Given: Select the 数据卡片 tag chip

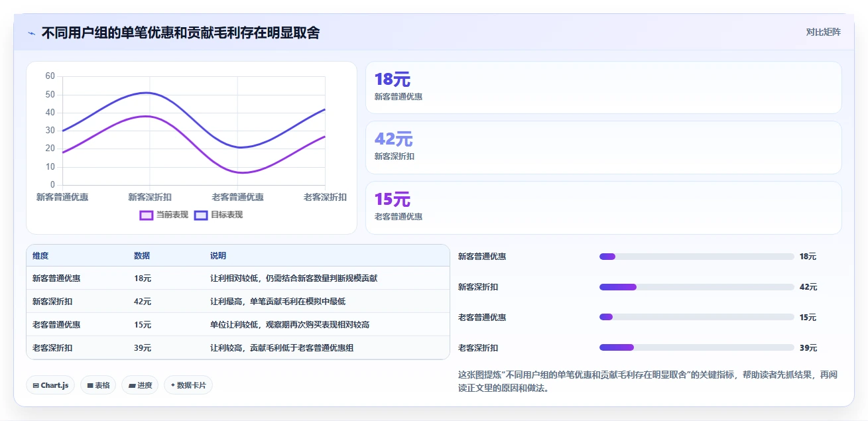Looking at the screenshot, I should 188,385.
